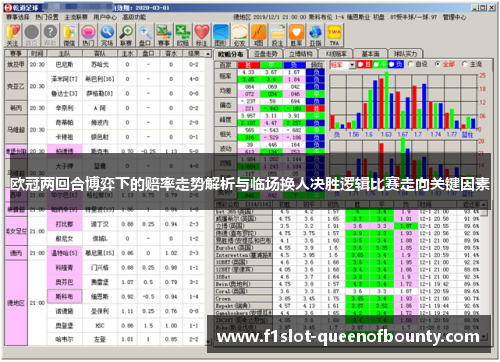The width and height of the screenshot is (500, 362).
Task: Open the 帮助 question mark icon
Action: click(x=50, y=35)
